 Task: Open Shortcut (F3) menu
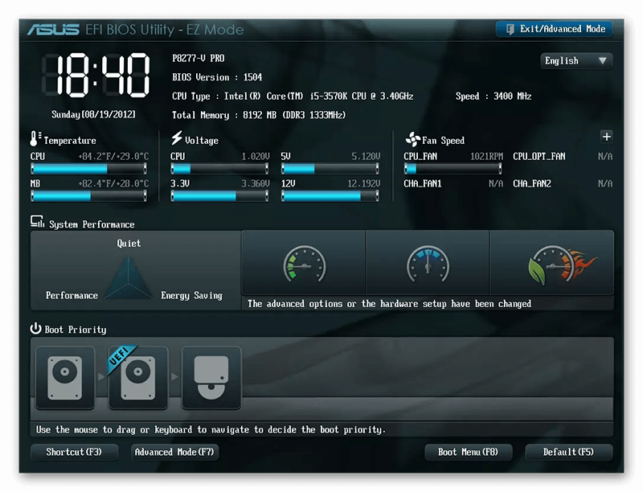74,452
